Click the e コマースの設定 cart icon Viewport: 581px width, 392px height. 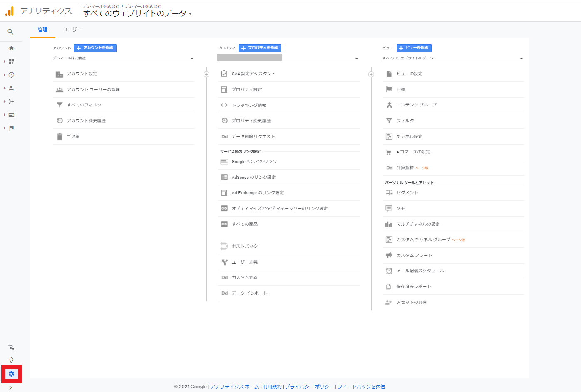point(388,152)
